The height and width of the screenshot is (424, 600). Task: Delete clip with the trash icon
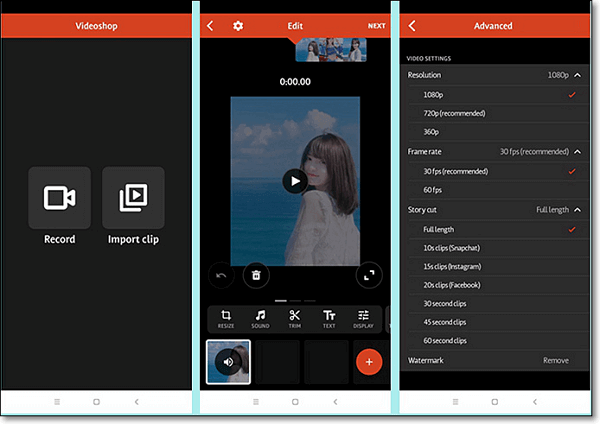click(x=256, y=274)
